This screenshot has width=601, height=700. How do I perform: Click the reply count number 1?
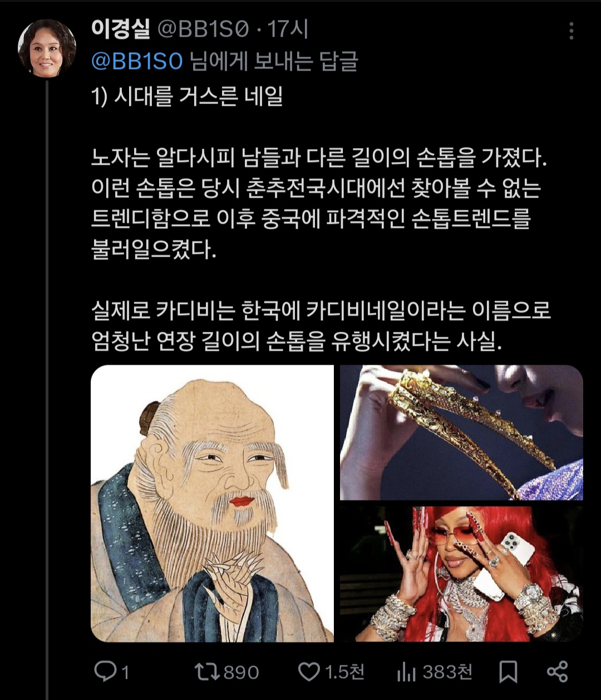coord(125,673)
